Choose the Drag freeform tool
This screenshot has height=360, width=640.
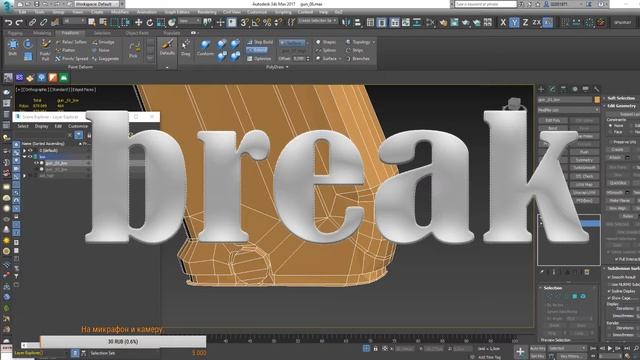(186, 48)
